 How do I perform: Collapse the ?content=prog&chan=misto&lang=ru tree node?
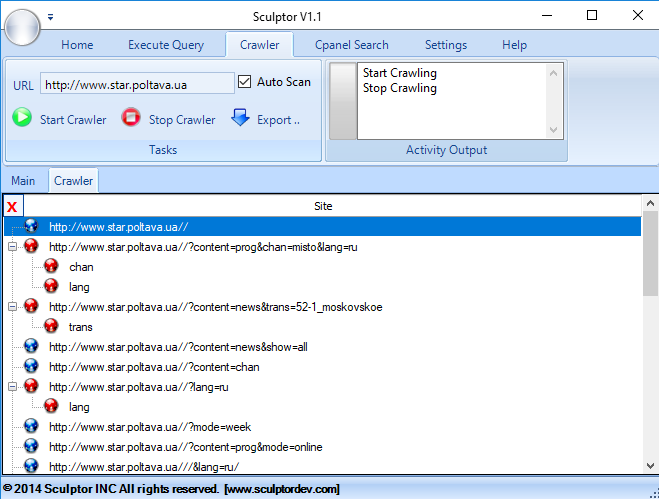coord(12,247)
